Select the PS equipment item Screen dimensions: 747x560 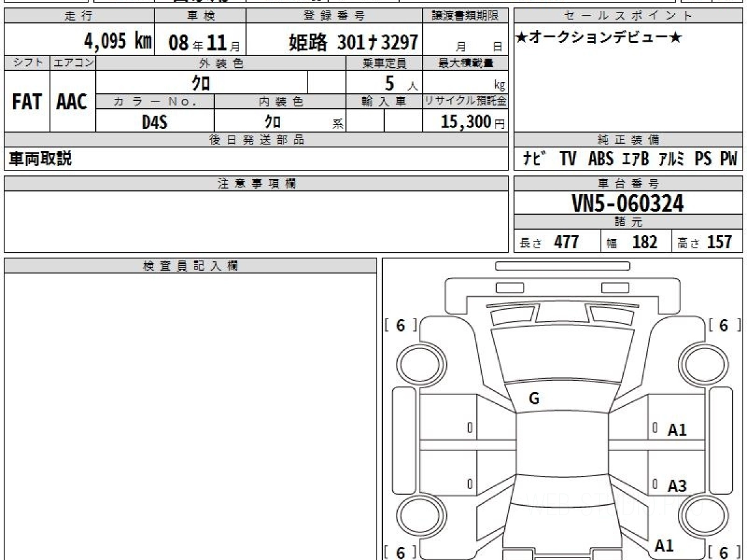coord(703,159)
